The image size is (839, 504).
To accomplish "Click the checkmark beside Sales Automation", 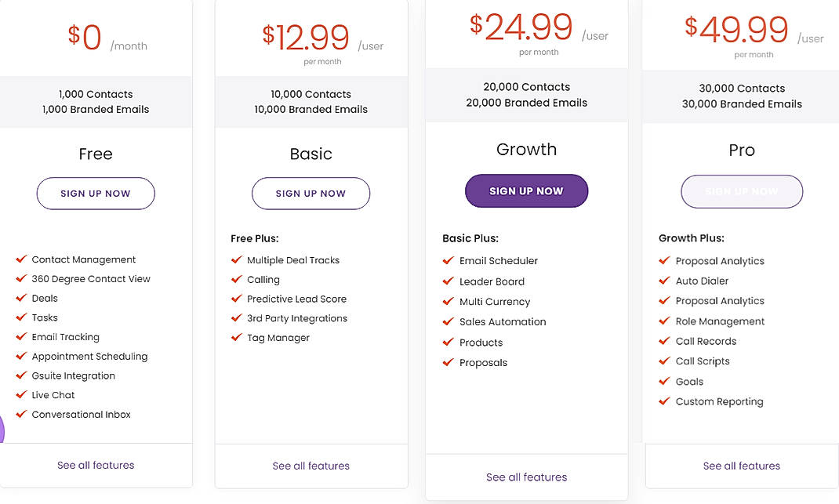I will pos(449,321).
